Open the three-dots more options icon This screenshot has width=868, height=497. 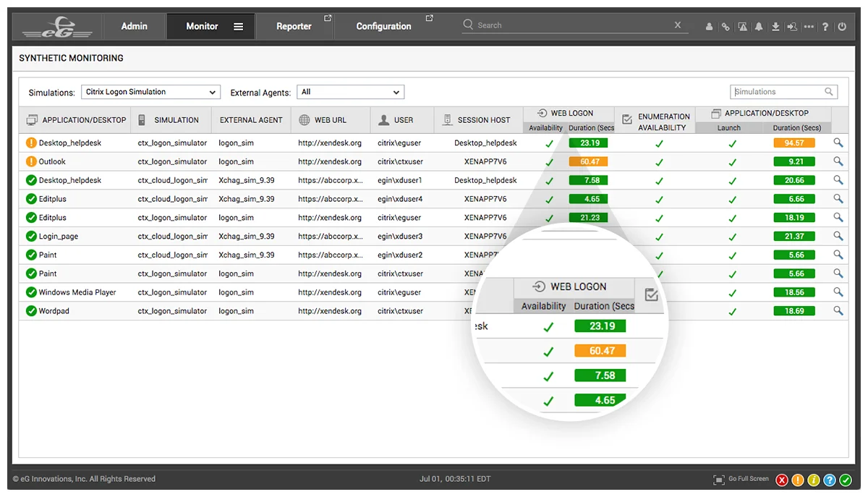pos(809,27)
